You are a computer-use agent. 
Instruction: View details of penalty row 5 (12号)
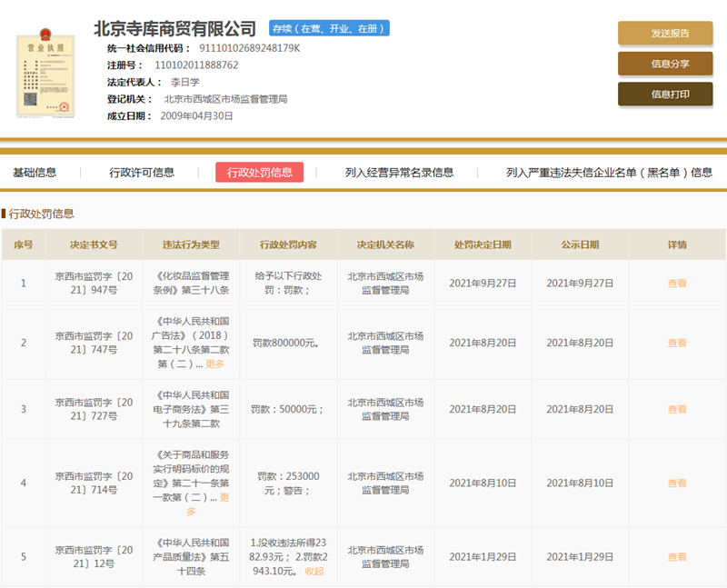point(677,557)
